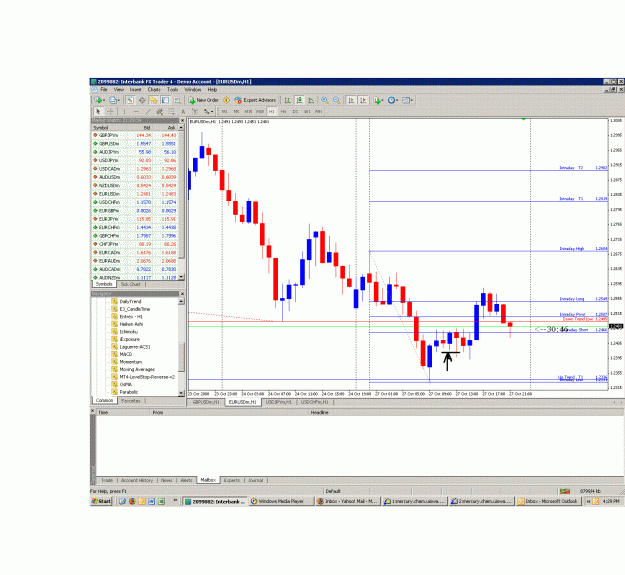Image resolution: width=625 pixels, height=575 pixels.
Task: Select the Cursor arrow tool
Action: pyautogui.click(x=98, y=112)
